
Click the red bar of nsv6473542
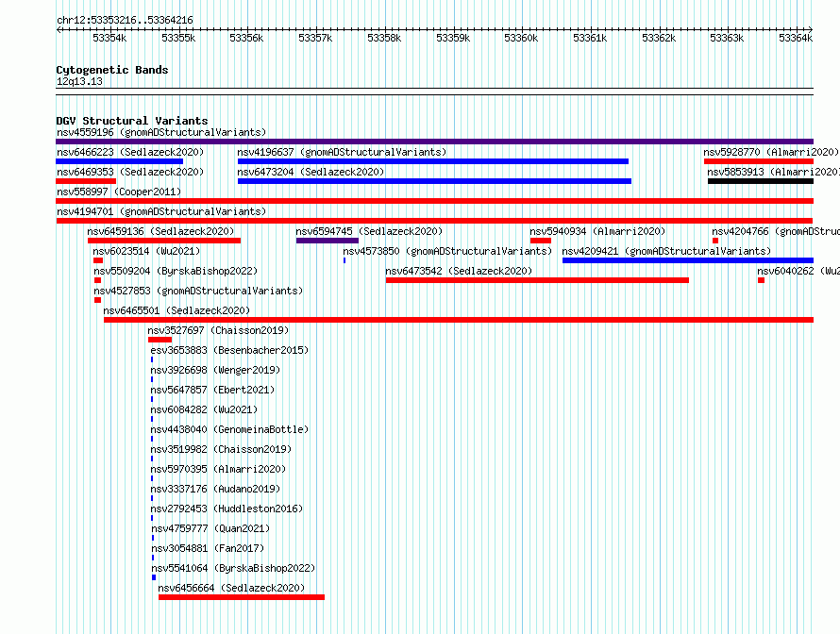coord(537,280)
